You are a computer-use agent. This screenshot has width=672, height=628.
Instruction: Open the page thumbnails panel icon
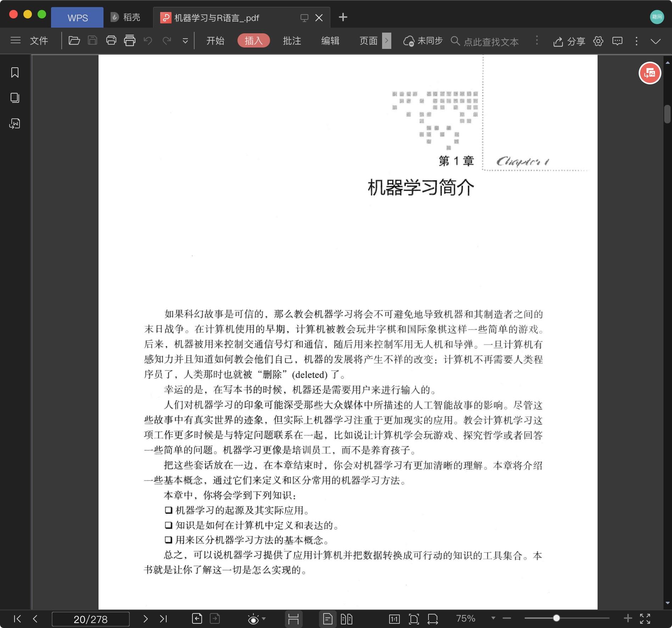click(x=15, y=98)
